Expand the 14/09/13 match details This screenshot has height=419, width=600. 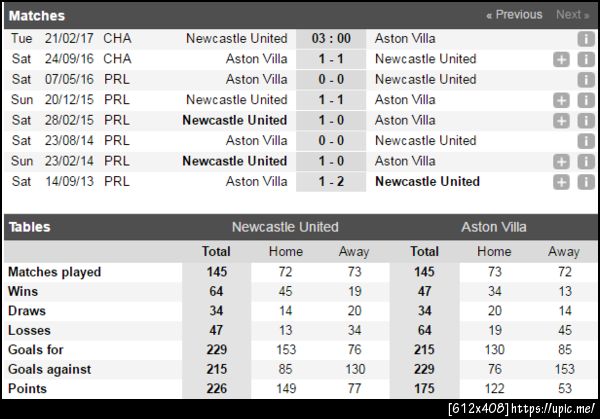(561, 182)
